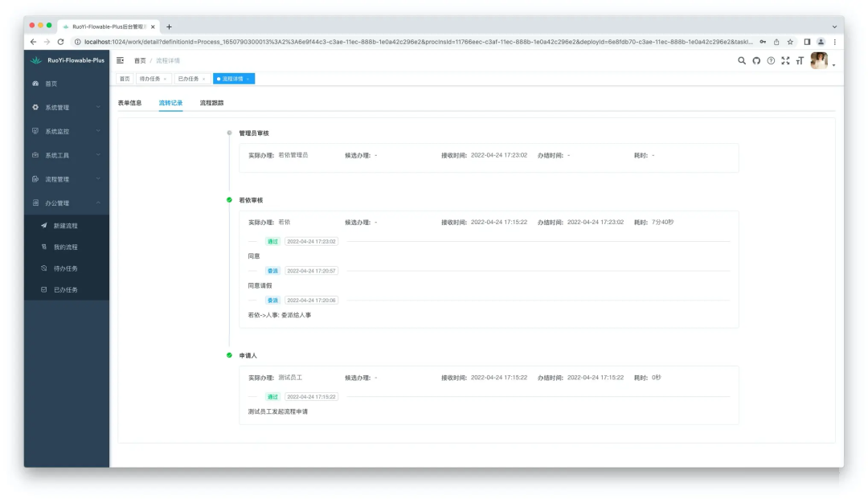Bookmark this page with the star icon

tap(791, 42)
